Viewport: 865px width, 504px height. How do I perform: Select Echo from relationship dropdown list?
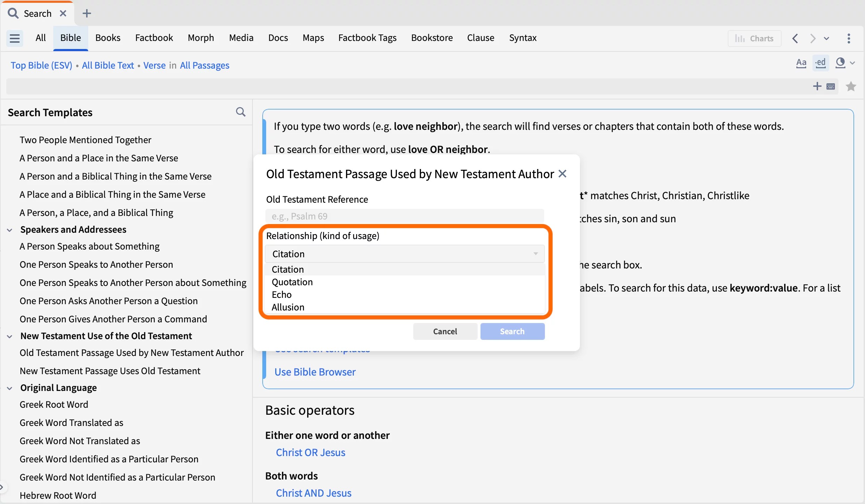[x=282, y=295]
